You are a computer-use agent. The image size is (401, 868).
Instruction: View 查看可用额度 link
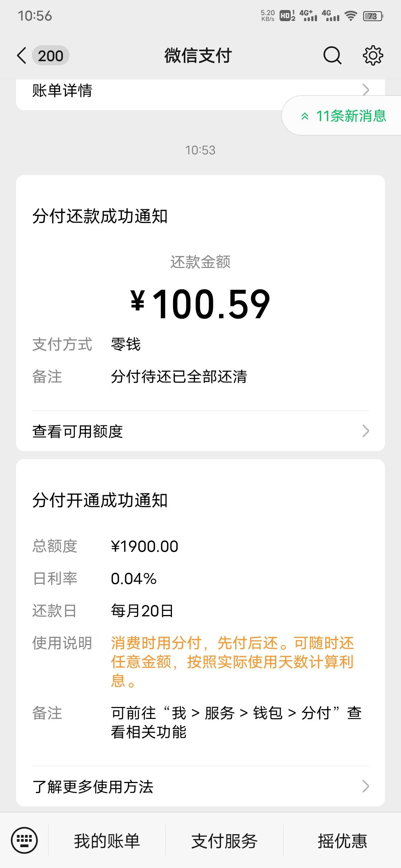coord(200,431)
